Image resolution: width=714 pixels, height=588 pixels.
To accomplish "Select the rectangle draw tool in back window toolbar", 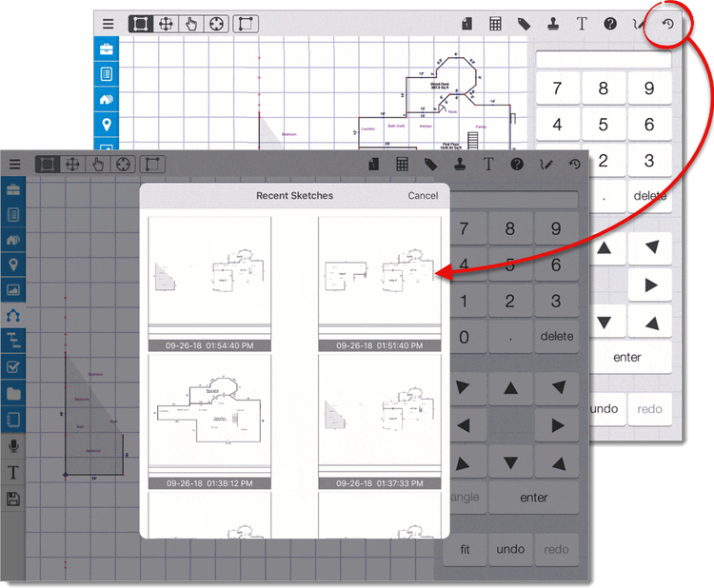I will (246, 24).
